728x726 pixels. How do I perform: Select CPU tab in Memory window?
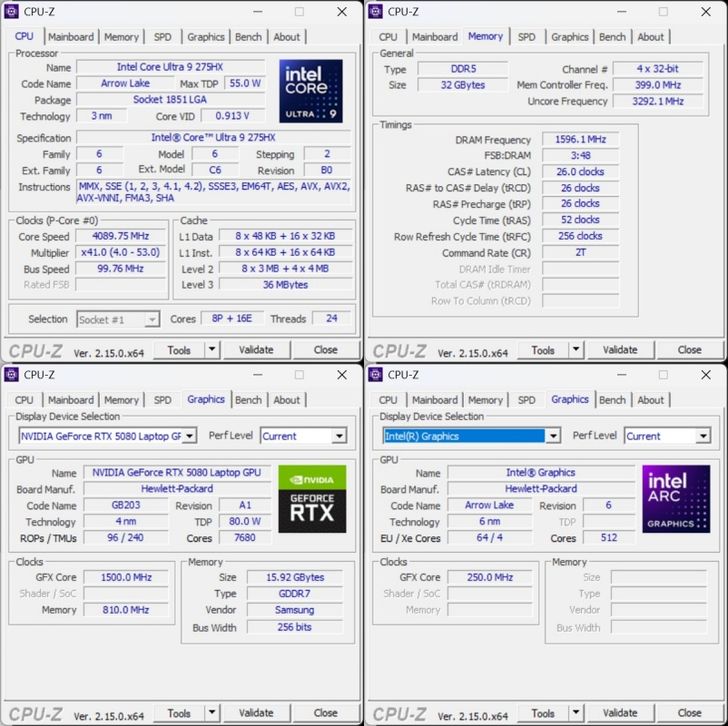[x=388, y=37]
